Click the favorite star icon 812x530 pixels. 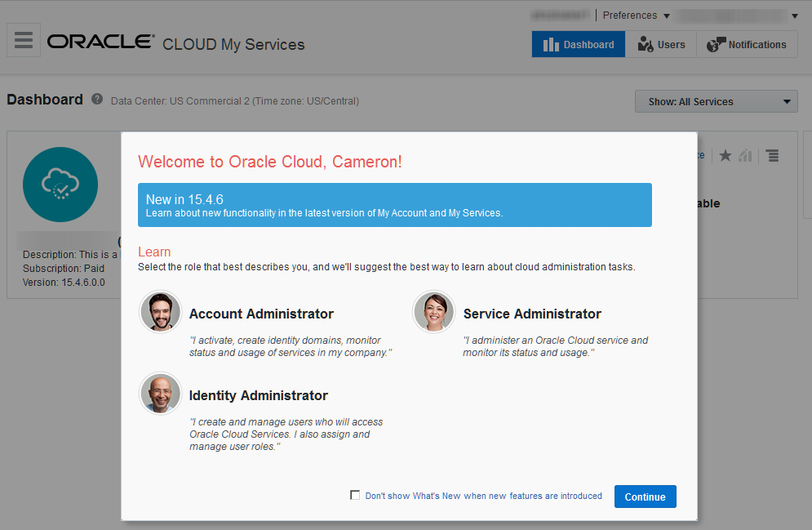(x=725, y=155)
